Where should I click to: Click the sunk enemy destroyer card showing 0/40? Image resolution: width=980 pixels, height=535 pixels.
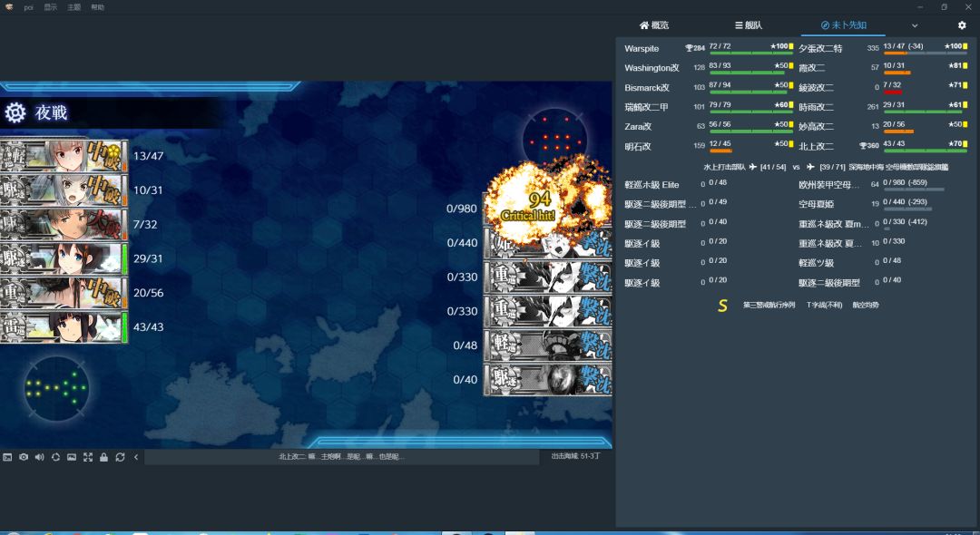coord(548,380)
